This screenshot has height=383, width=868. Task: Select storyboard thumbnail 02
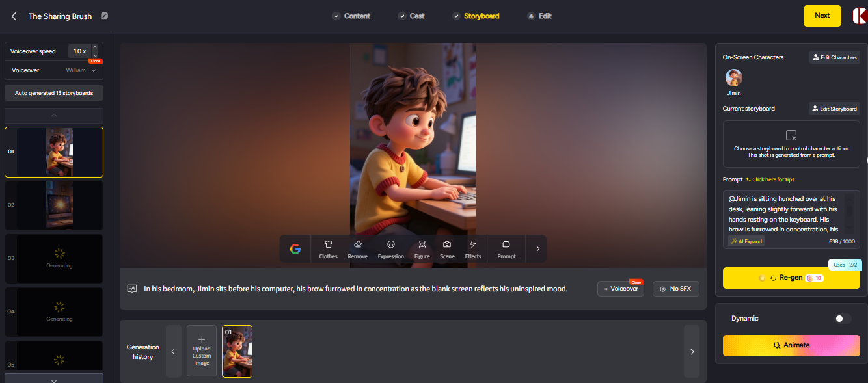(54, 205)
